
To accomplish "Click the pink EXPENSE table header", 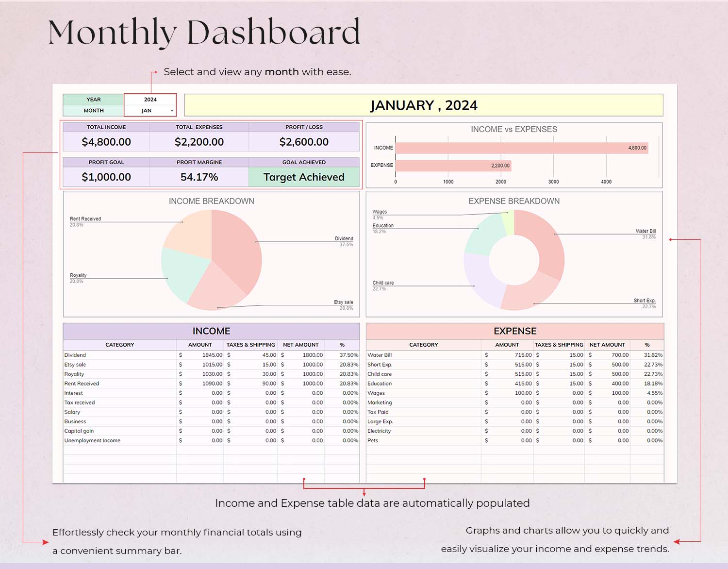I will click(515, 331).
